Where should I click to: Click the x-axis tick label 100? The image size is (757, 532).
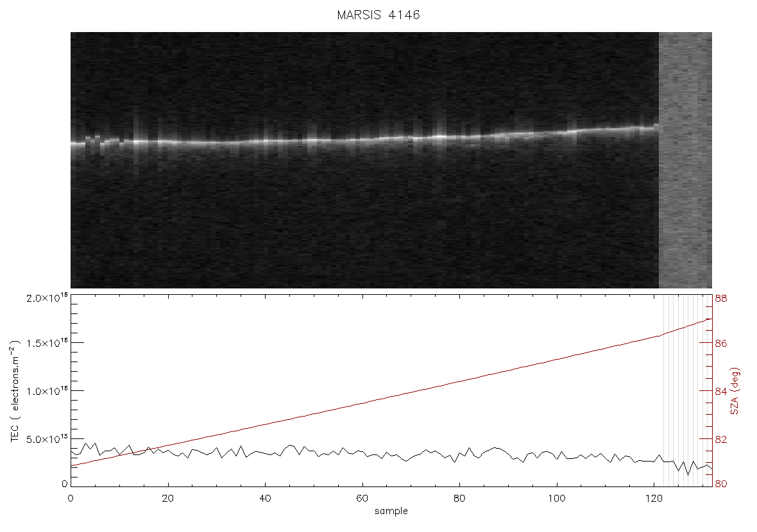(x=557, y=498)
